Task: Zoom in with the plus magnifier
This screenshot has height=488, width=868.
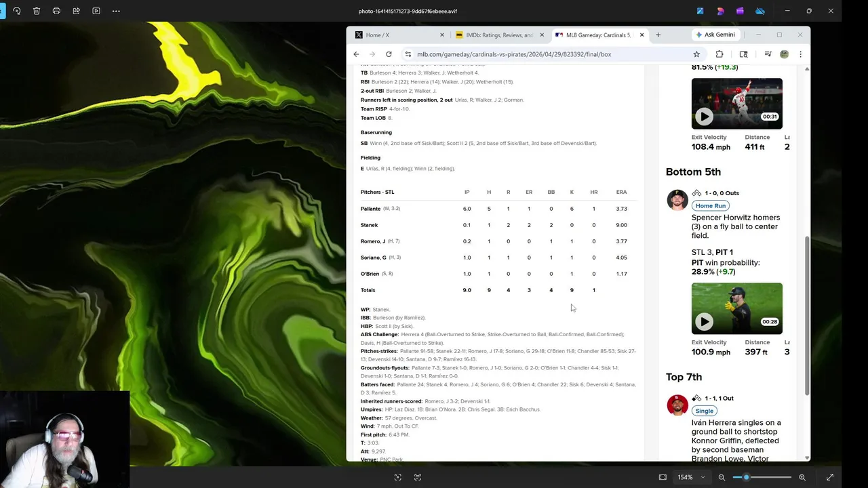Action: tap(802, 477)
